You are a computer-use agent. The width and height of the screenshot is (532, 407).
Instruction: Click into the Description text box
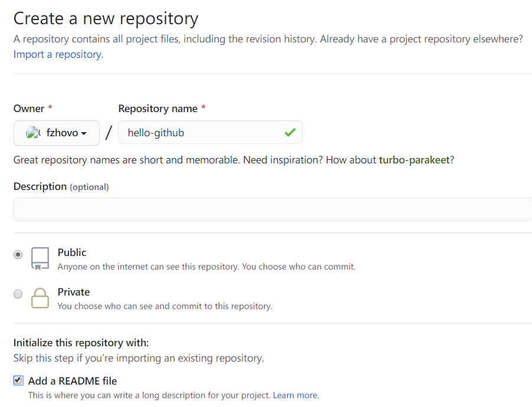click(271, 209)
